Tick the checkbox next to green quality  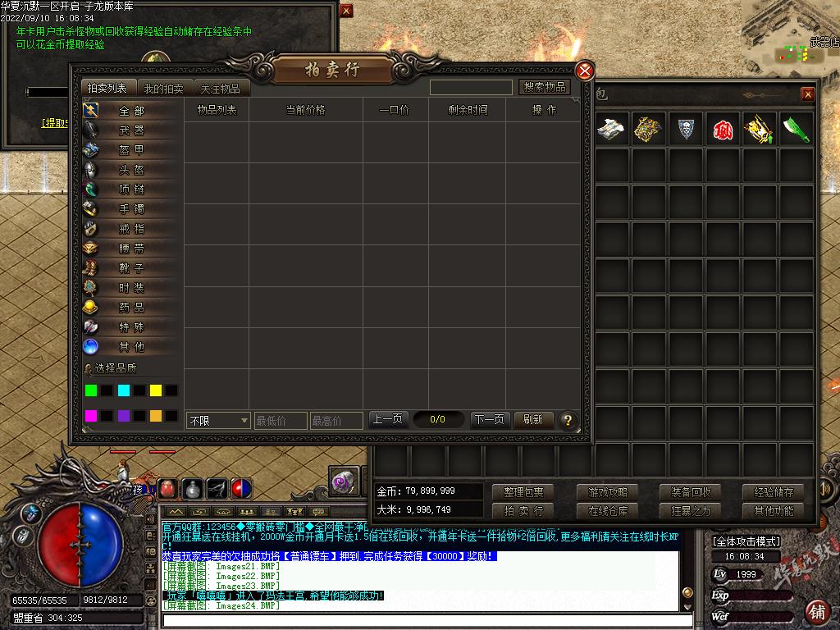click(x=107, y=390)
